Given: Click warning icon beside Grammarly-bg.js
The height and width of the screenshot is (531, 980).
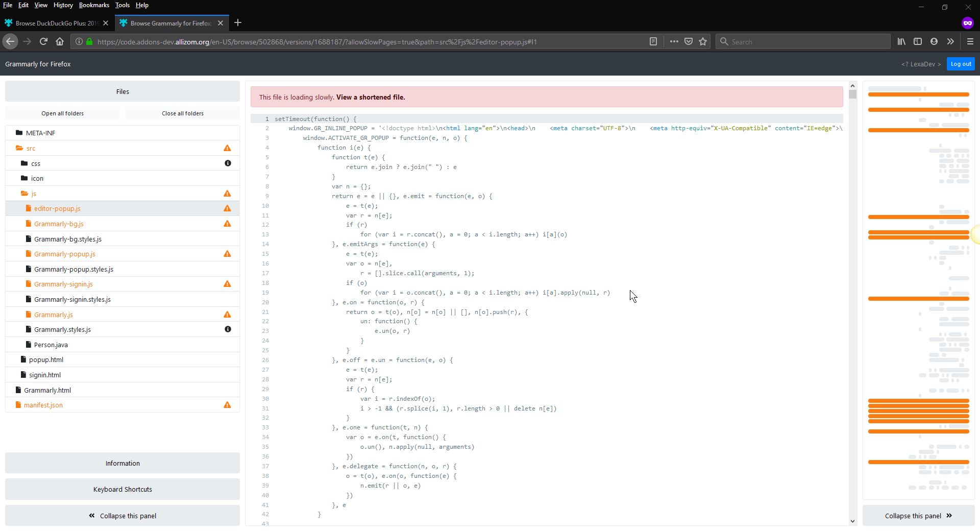Looking at the screenshot, I should pyautogui.click(x=227, y=224).
